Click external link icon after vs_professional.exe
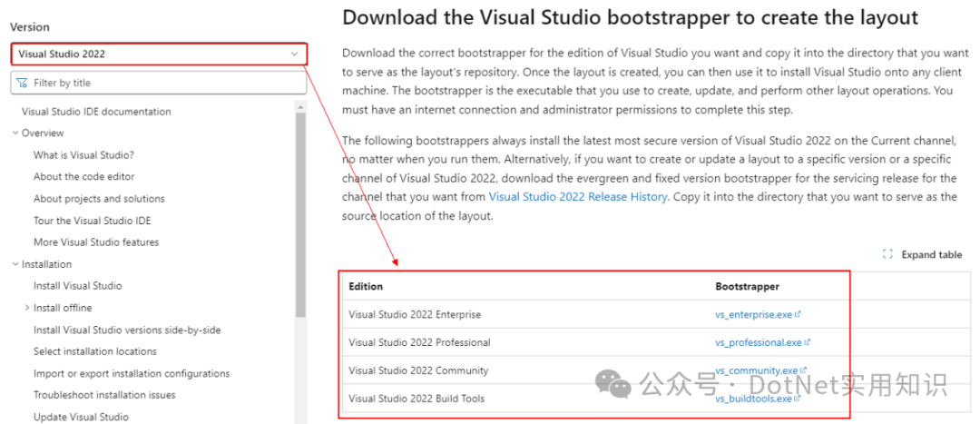The image size is (980, 424). (x=807, y=342)
